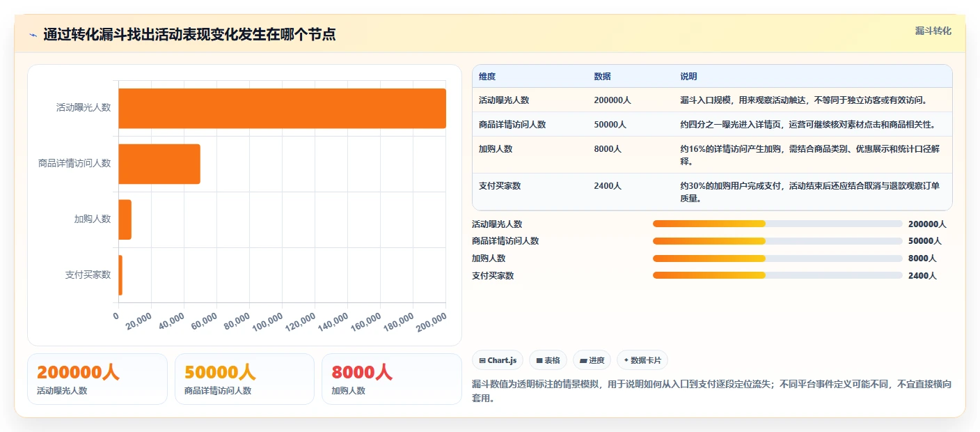Click the Chart.js chip

[x=498, y=360]
